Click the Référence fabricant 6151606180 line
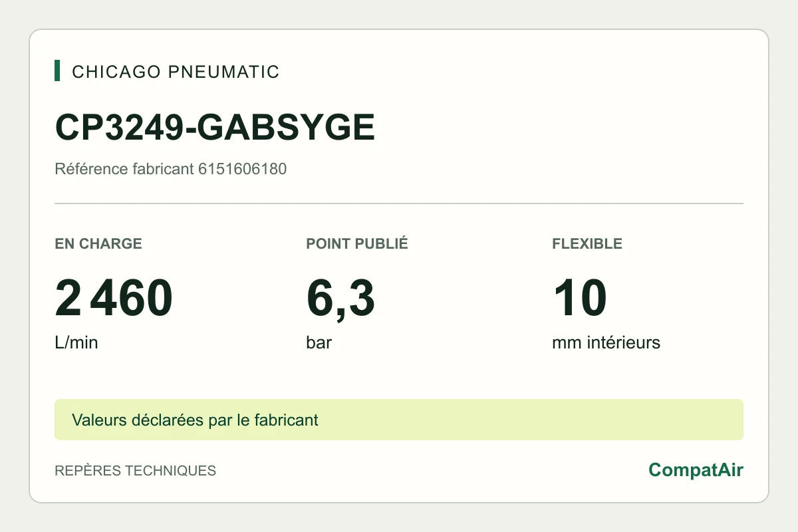798x532 pixels. point(171,169)
